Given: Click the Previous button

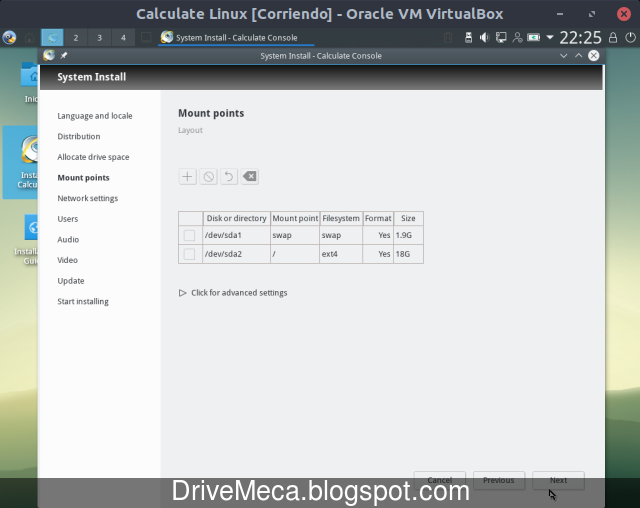Looking at the screenshot, I should [499, 480].
